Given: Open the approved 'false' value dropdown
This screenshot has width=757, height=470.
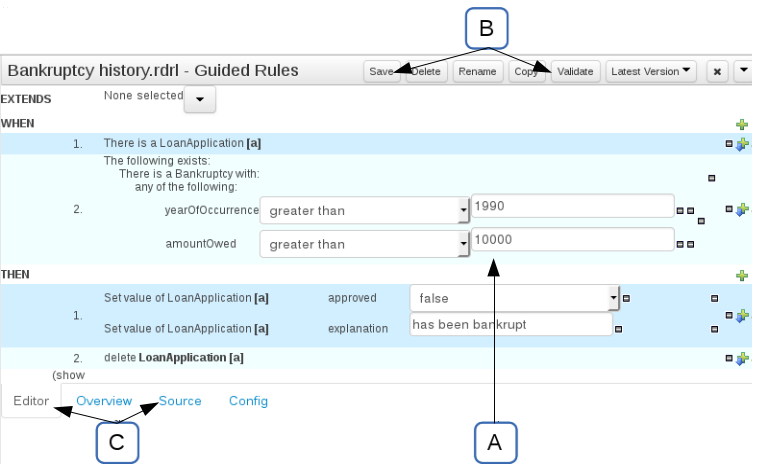Looking at the screenshot, I should (x=613, y=298).
